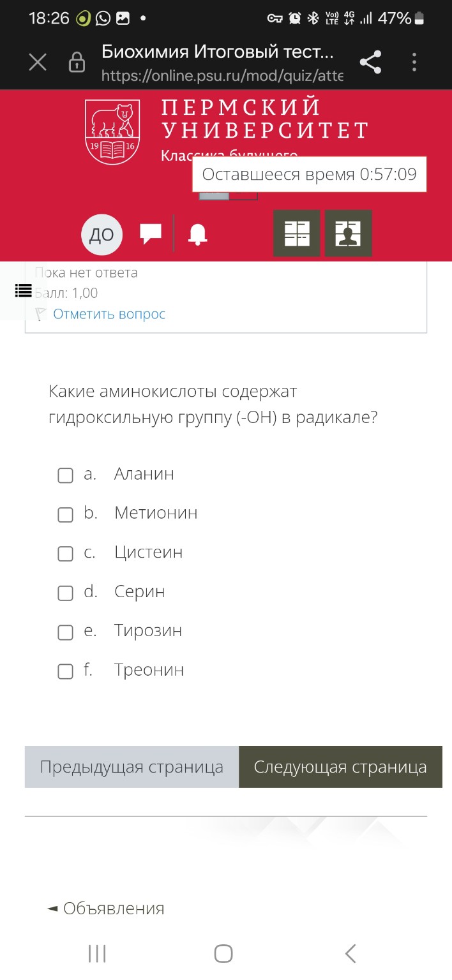
Task: Share the quiz page via the share icon
Action: [370, 62]
